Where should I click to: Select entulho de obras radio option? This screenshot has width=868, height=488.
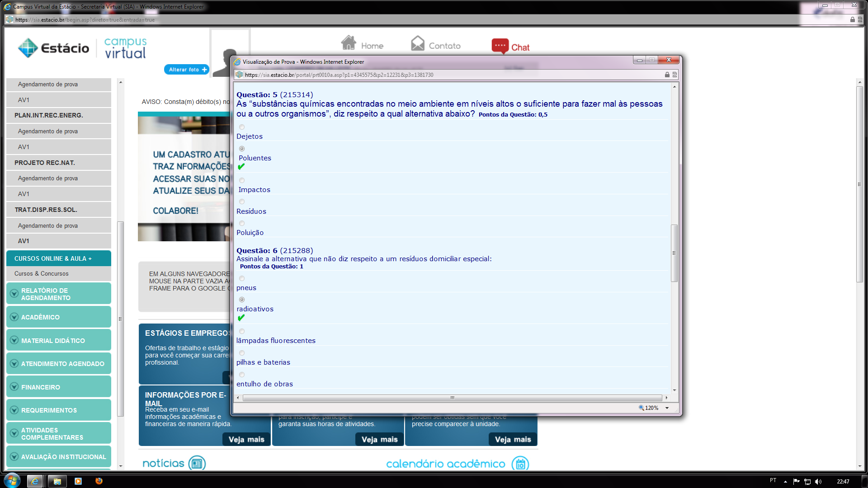(x=242, y=375)
